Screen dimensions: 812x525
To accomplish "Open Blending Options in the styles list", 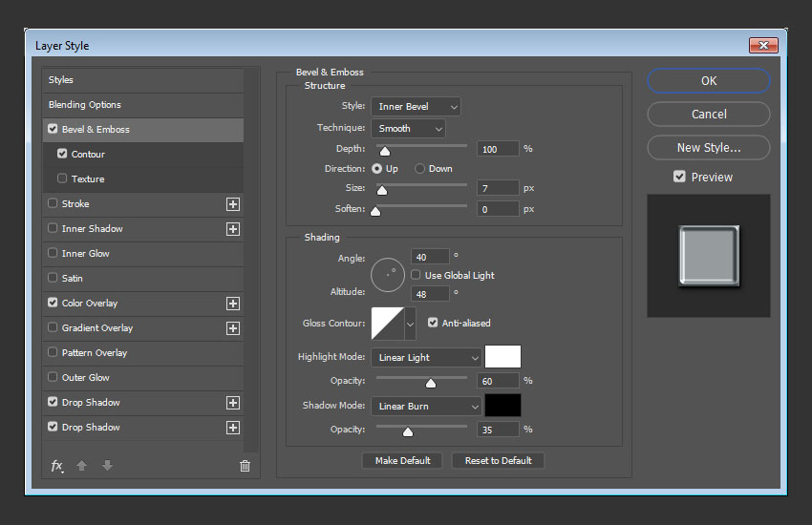I will pos(85,105).
